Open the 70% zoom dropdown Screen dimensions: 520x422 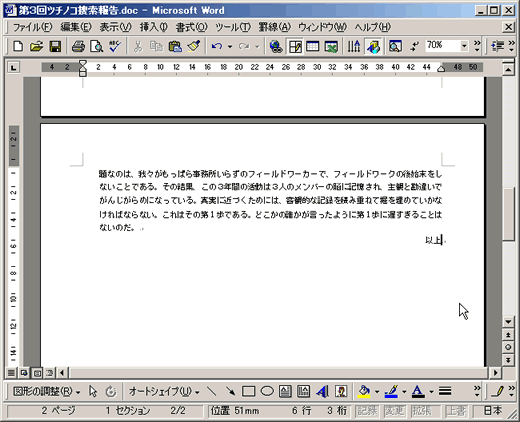pos(464,46)
